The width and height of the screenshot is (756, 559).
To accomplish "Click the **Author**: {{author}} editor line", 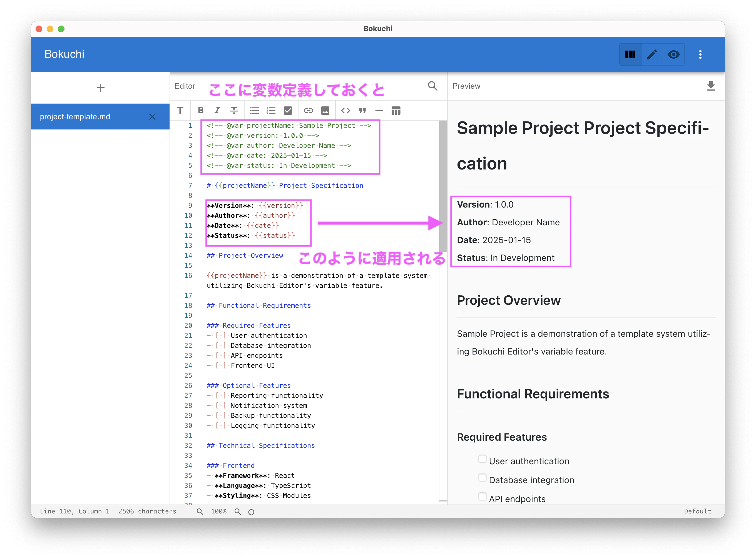I will tap(250, 216).
